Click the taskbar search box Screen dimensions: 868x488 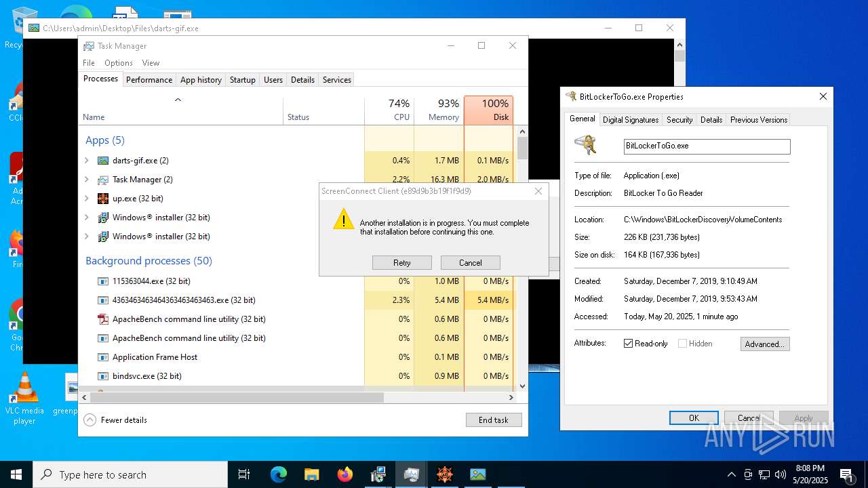tap(130, 474)
